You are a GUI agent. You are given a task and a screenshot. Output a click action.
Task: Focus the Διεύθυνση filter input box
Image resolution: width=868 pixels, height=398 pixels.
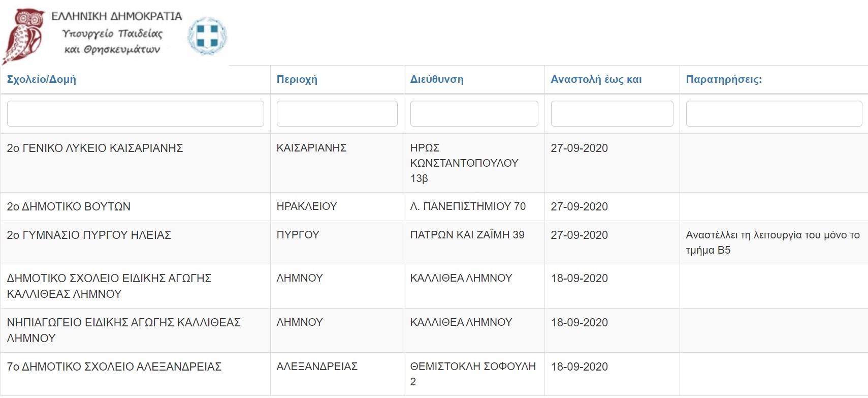click(474, 113)
